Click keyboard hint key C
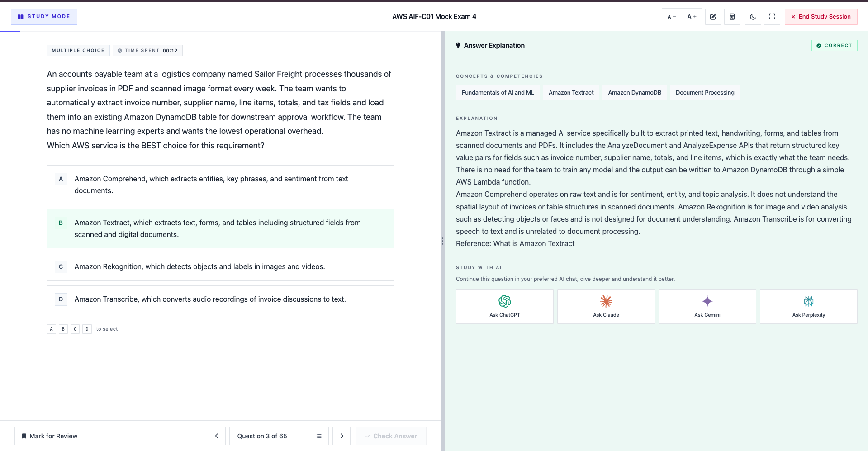This screenshot has width=868, height=451. tap(75, 329)
